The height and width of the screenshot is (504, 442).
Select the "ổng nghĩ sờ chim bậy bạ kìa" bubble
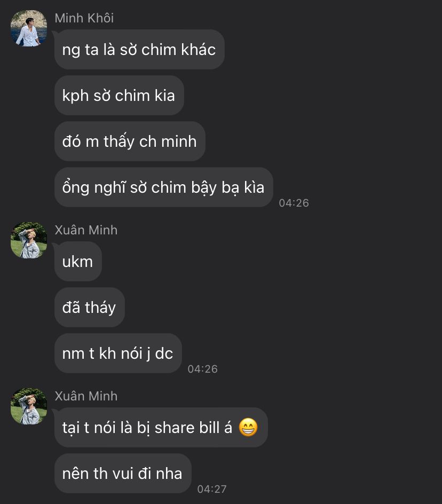pos(164,187)
